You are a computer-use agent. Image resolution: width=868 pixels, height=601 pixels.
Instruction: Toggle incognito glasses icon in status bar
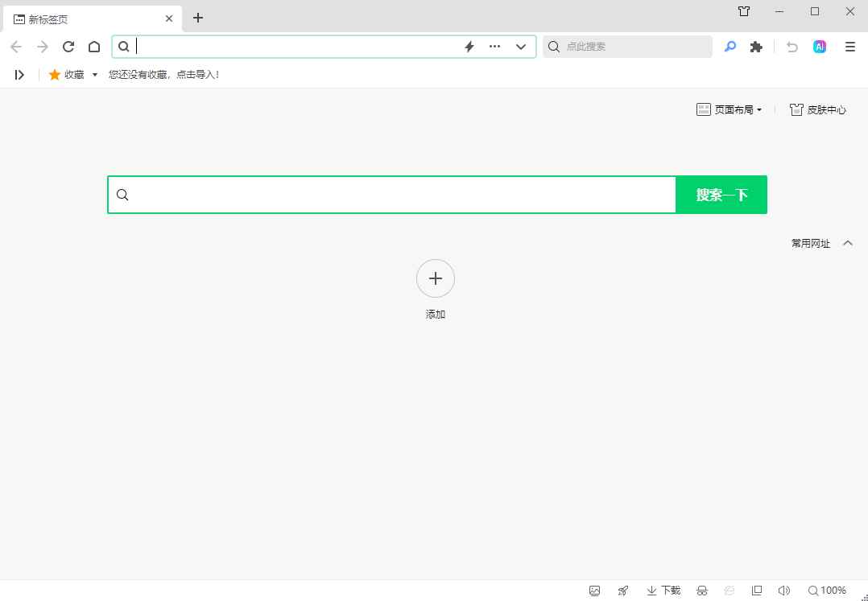tap(702, 591)
